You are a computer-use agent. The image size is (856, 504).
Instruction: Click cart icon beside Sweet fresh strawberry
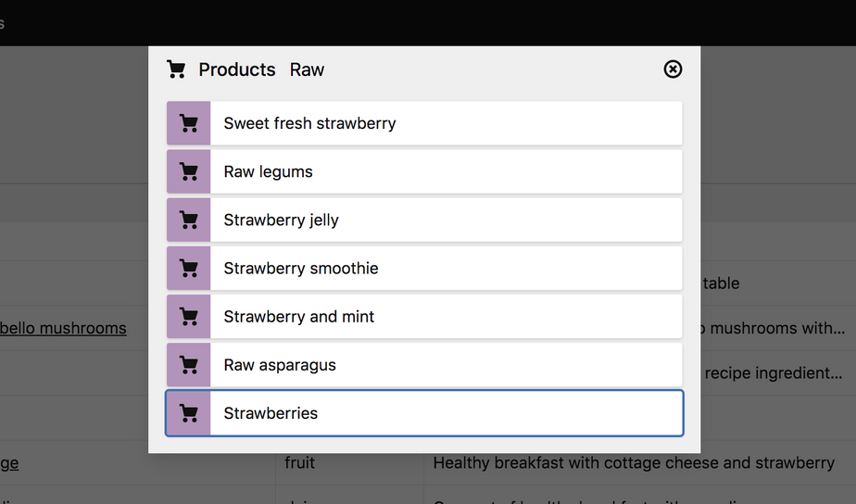coord(189,123)
